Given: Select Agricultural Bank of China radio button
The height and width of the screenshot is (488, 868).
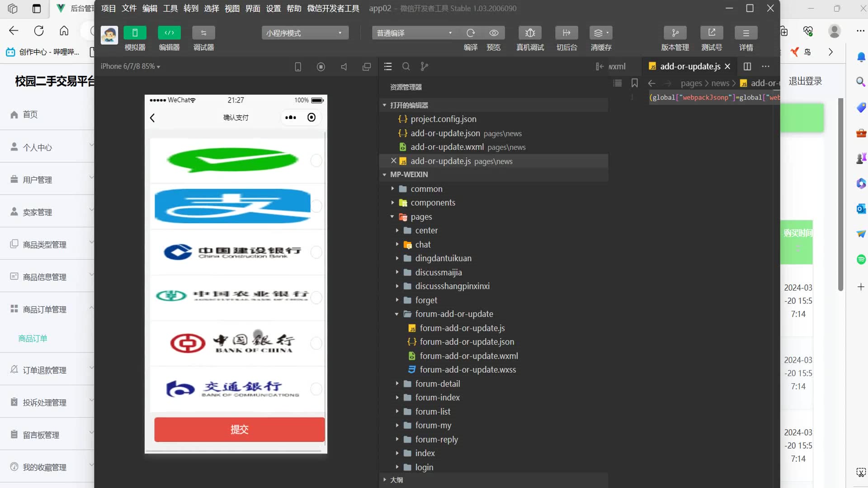Looking at the screenshot, I should 316,297.
